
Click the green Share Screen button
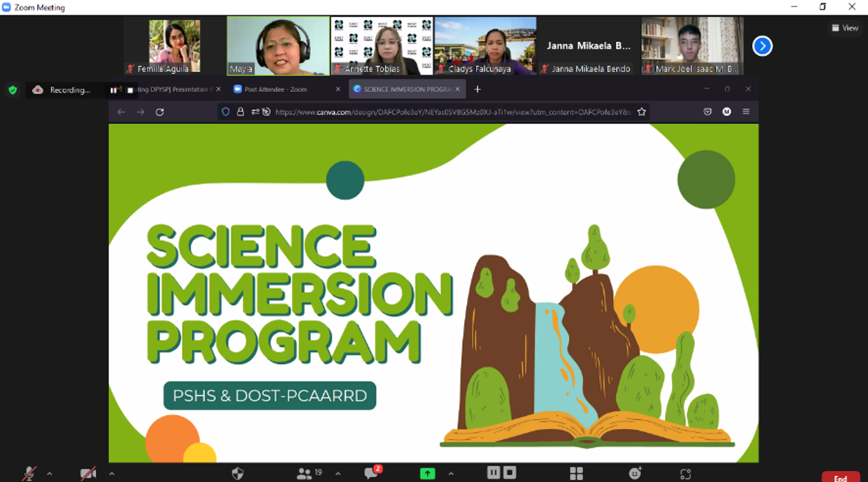coord(428,473)
